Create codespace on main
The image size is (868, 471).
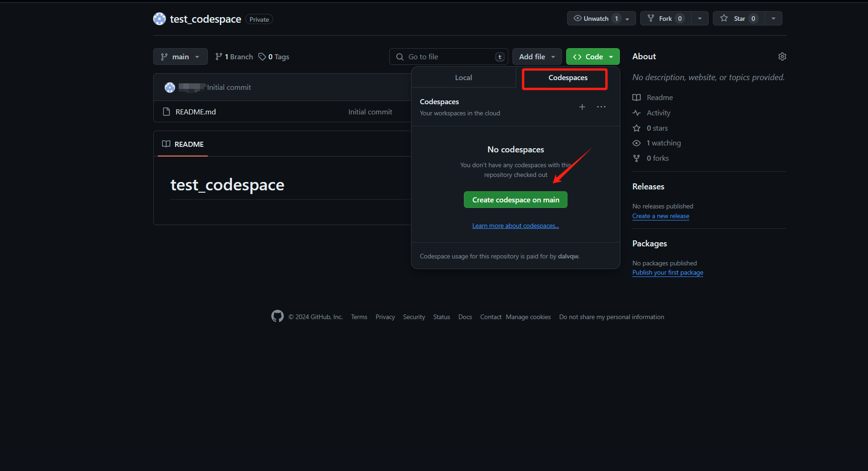[515, 200]
